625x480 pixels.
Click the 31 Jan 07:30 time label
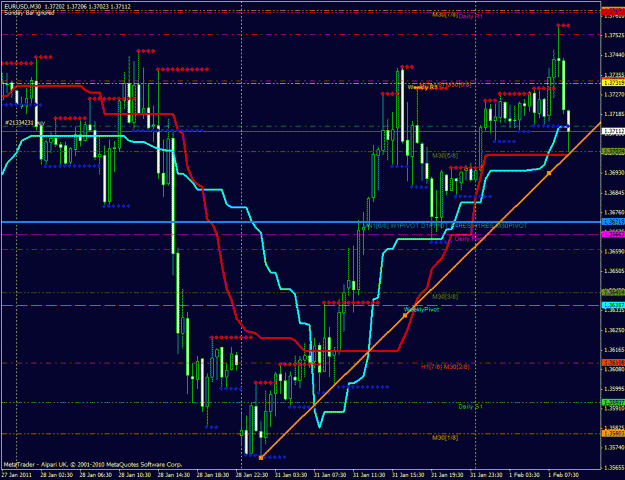pyautogui.click(x=328, y=476)
